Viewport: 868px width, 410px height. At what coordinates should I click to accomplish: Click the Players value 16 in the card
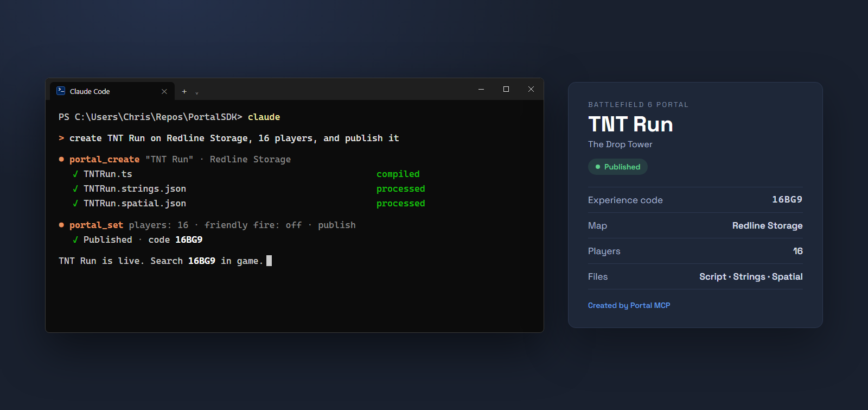click(x=798, y=251)
